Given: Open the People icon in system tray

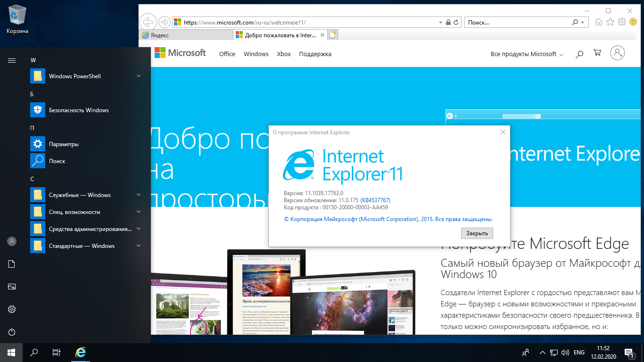Looking at the screenshot, I should point(526,352).
